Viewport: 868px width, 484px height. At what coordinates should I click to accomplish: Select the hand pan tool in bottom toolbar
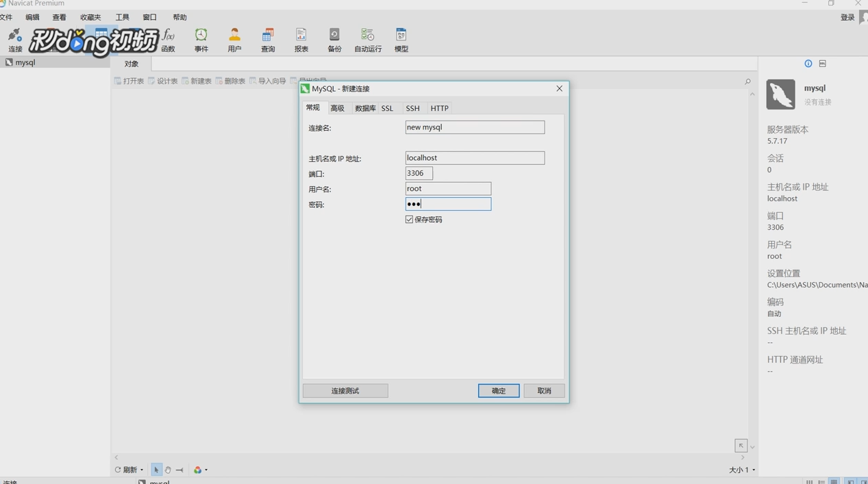point(168,470)
